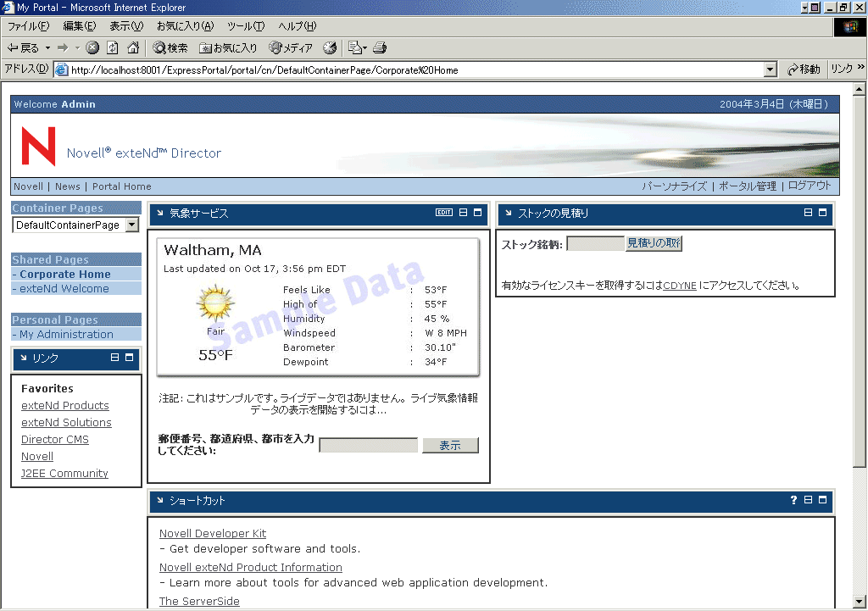This screenshot has width=868, height=611.
Task: Click the zip code/city weather input field
Action: click(368, 446)
